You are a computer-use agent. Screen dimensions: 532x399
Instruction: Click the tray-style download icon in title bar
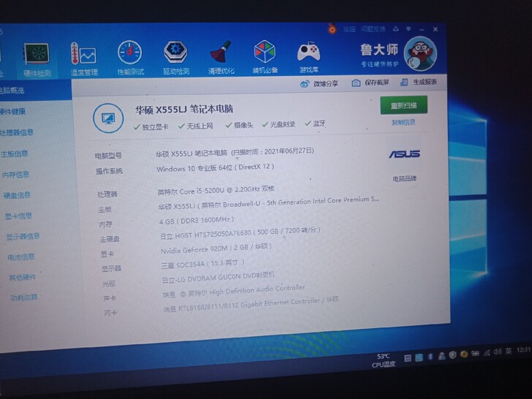(x=395, y=29)
